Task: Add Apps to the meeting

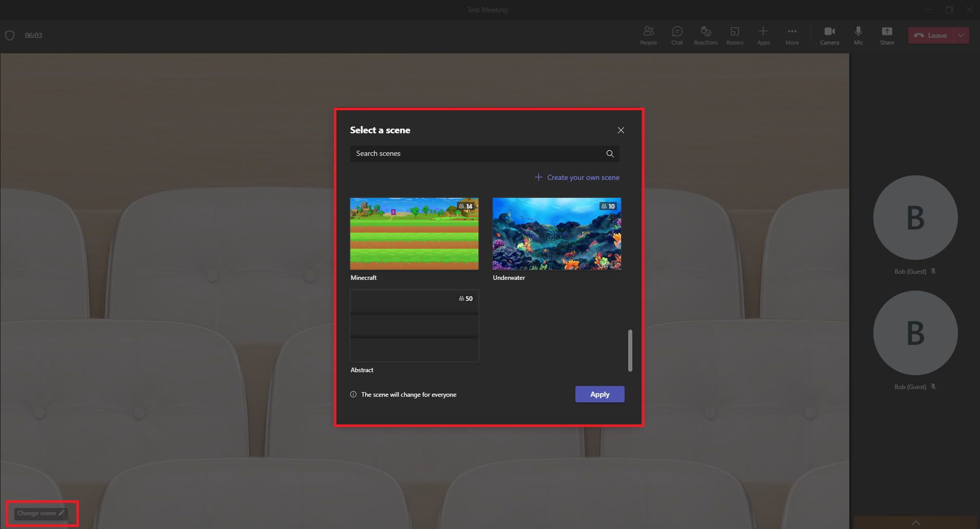Action: click(x=763, y=35)
